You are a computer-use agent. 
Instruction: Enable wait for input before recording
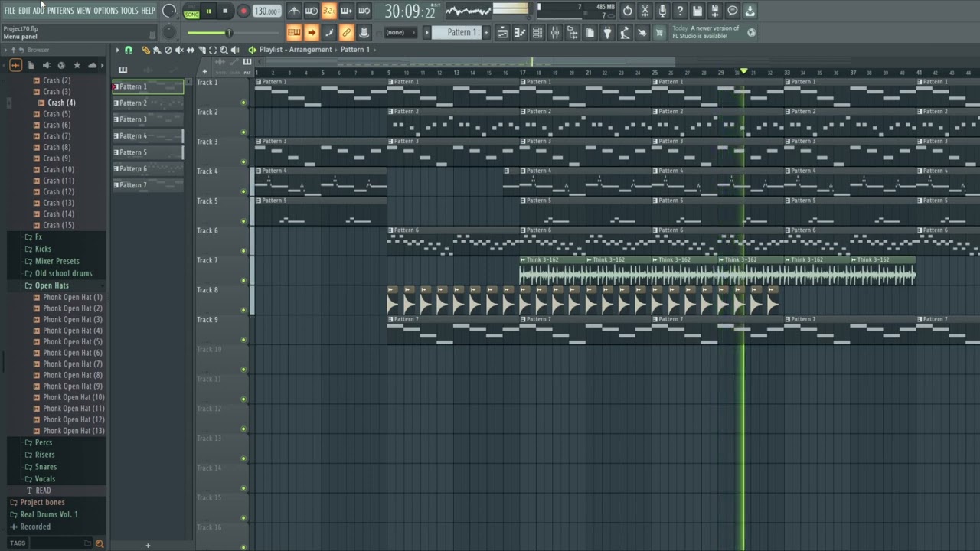point(312,11)
